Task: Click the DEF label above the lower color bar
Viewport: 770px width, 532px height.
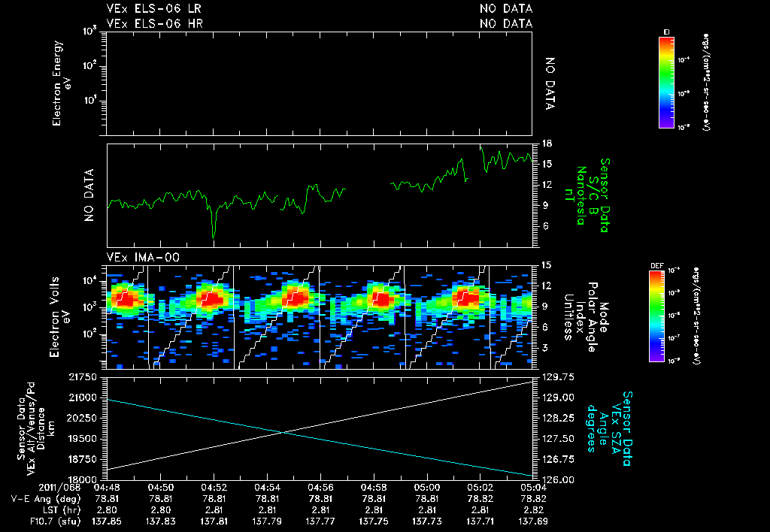Action: click(656, 266)
